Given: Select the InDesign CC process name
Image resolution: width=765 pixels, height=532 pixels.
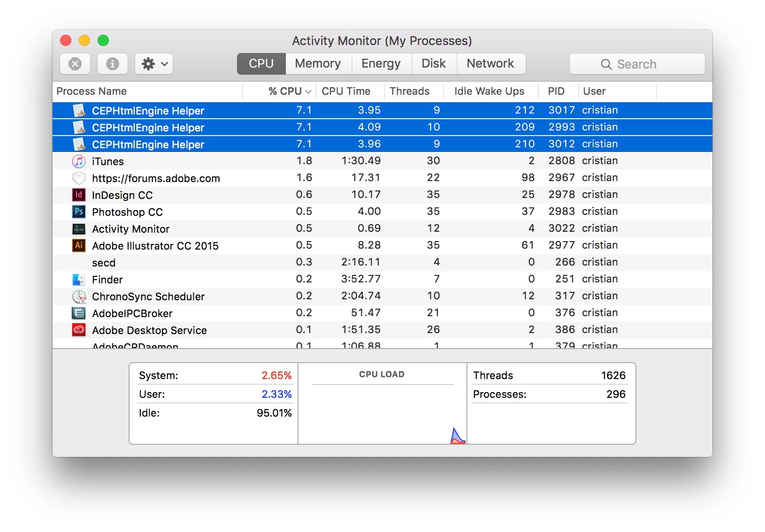Looking at the screenshot, I should pyautogui.click(x=122, y=195).
